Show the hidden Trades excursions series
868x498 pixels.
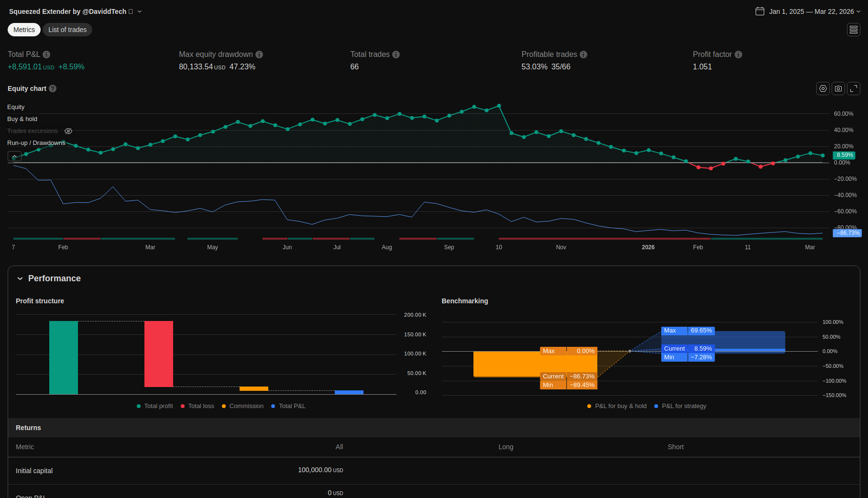68,131
